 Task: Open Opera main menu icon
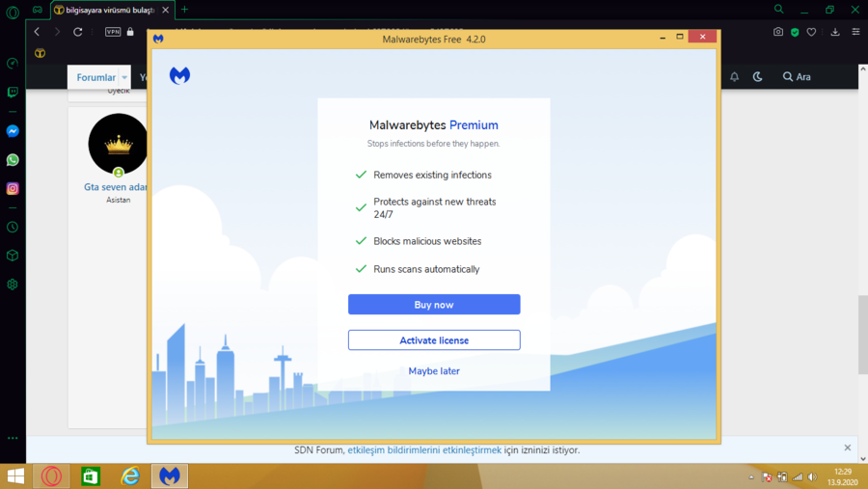pyautogui.click(x=13, y=12)
